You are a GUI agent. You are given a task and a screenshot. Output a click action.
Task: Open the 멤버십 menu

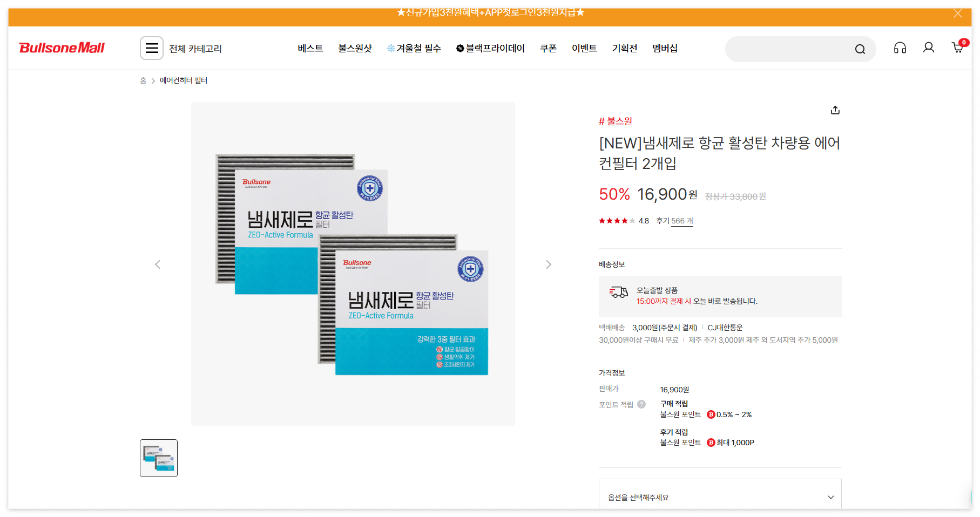(x=665, y=49)
